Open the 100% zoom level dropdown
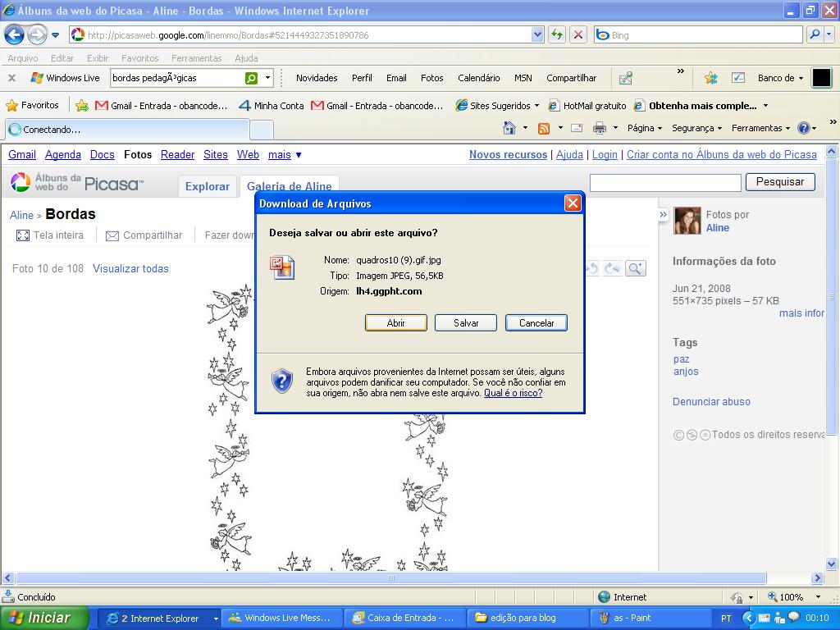Screen dimensions: 840x630 click(x=818, y=597)
